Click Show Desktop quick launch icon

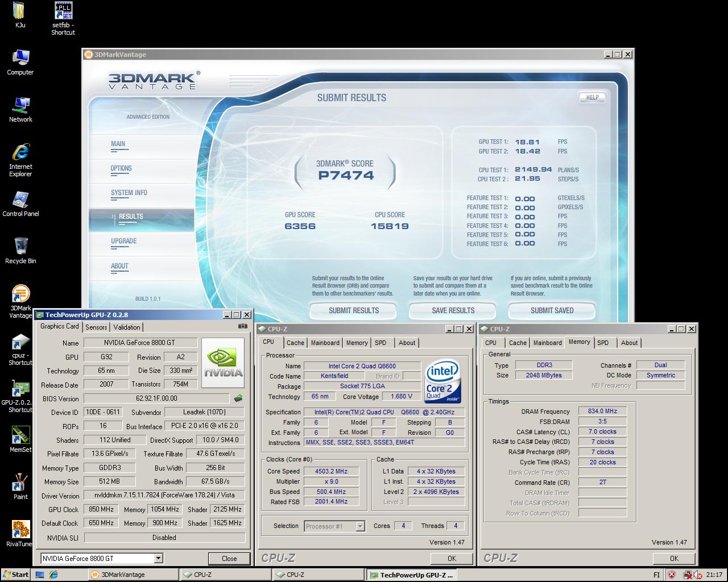pyautogui.click(x=40, y=575)
